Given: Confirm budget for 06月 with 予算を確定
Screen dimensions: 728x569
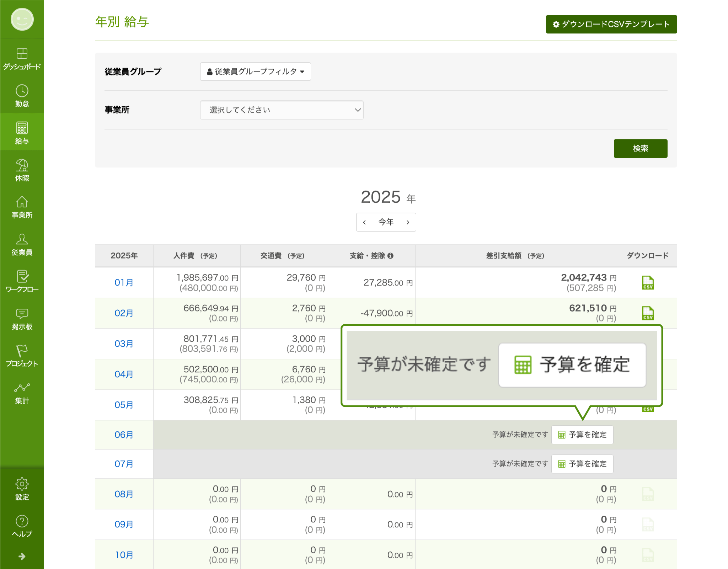Looking at the screenshot, I should coord(582,435).
